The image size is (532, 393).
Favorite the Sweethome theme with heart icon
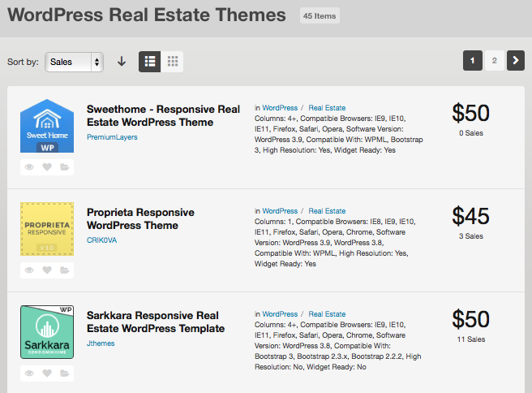[x=47, y=167]
